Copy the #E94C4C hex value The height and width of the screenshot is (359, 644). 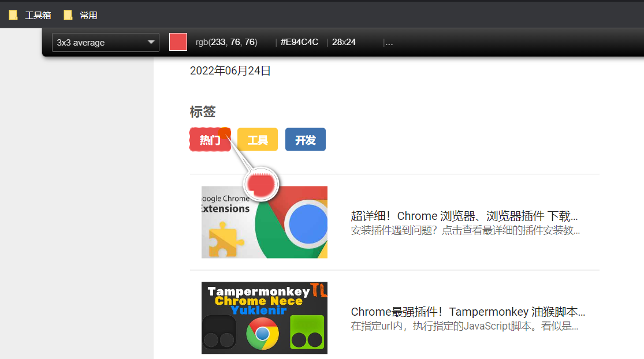pos(299,42)
